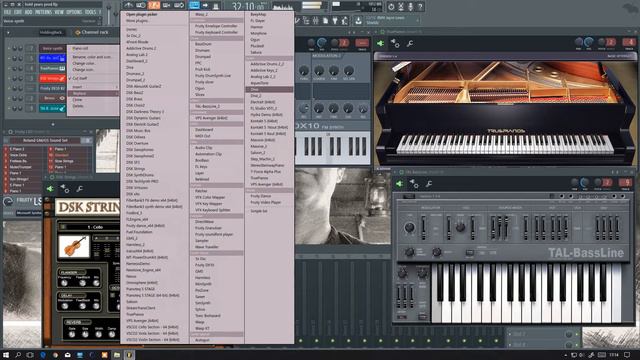Mute the blue channel in Channel rack
Image resolution: width=640 pixels, height=360 pixels.
coord(9,58)
